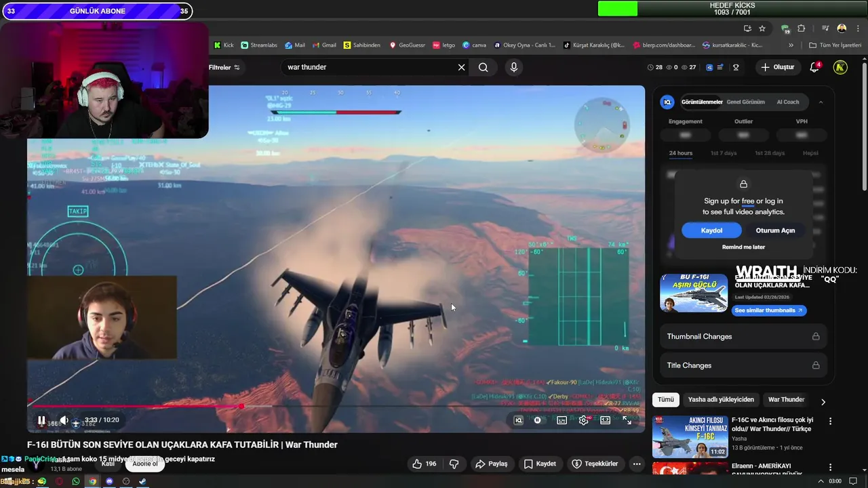This screenshot has height=488, width=868.
Task: Open video settings gear with HD badge
Action: pyautogui.click(x=584, y=420)
